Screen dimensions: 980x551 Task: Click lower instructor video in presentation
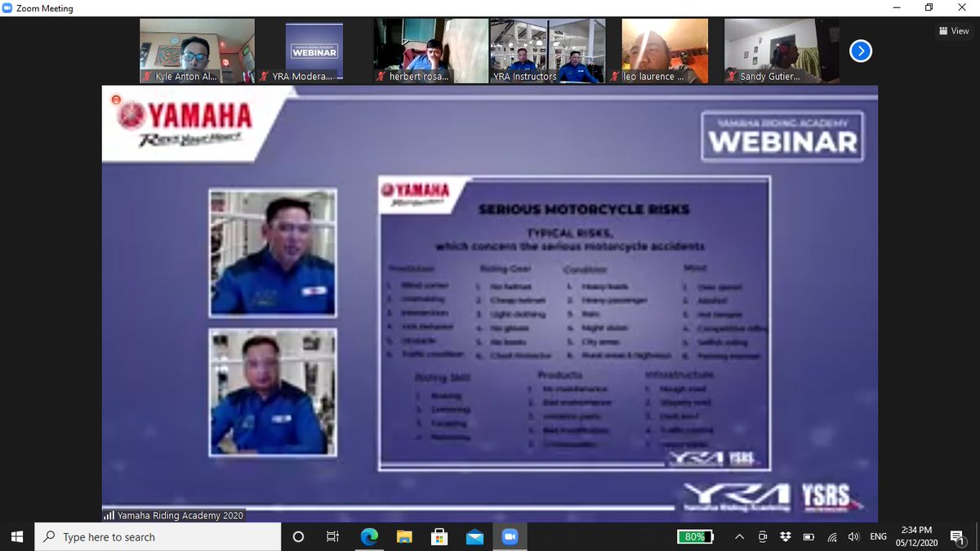(273, 392)
